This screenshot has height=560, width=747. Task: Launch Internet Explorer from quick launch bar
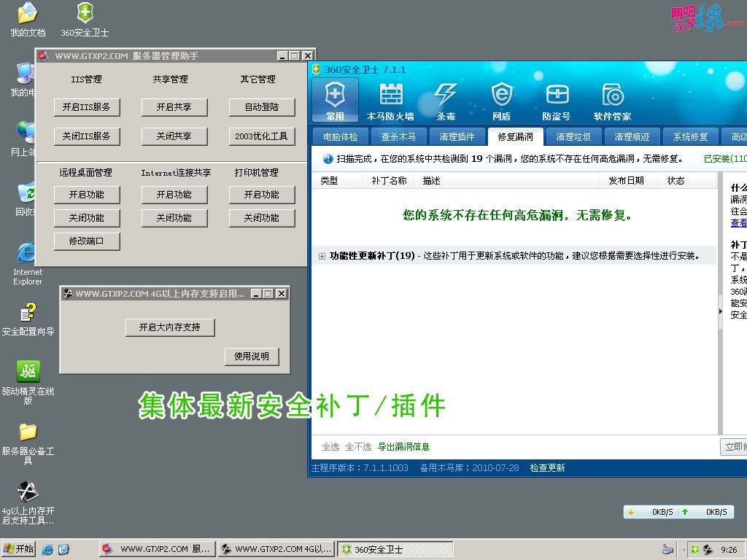click(47, 550)
